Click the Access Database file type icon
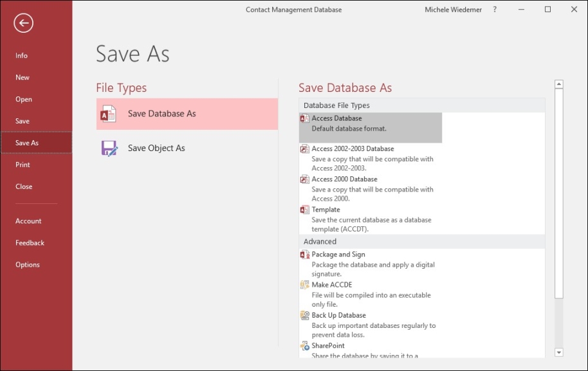 (304, 118)
